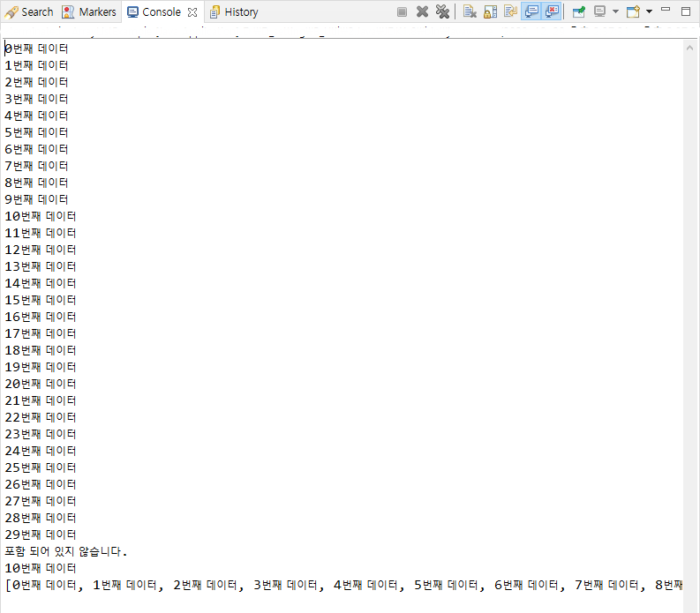Click the Search tab flashlight icon

[11, 12]
